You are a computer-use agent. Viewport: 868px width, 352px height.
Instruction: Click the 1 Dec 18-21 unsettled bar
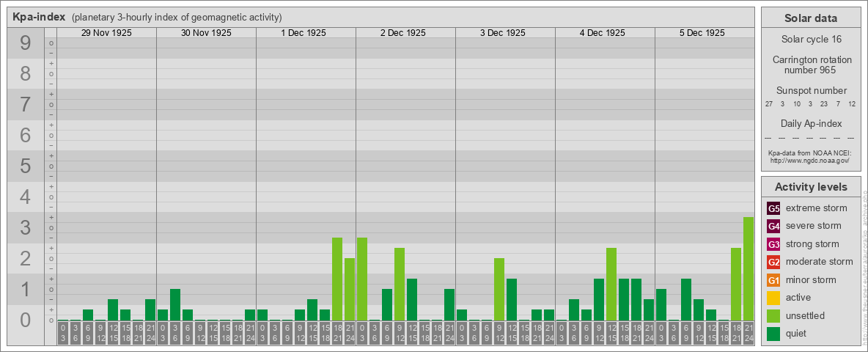337,279
